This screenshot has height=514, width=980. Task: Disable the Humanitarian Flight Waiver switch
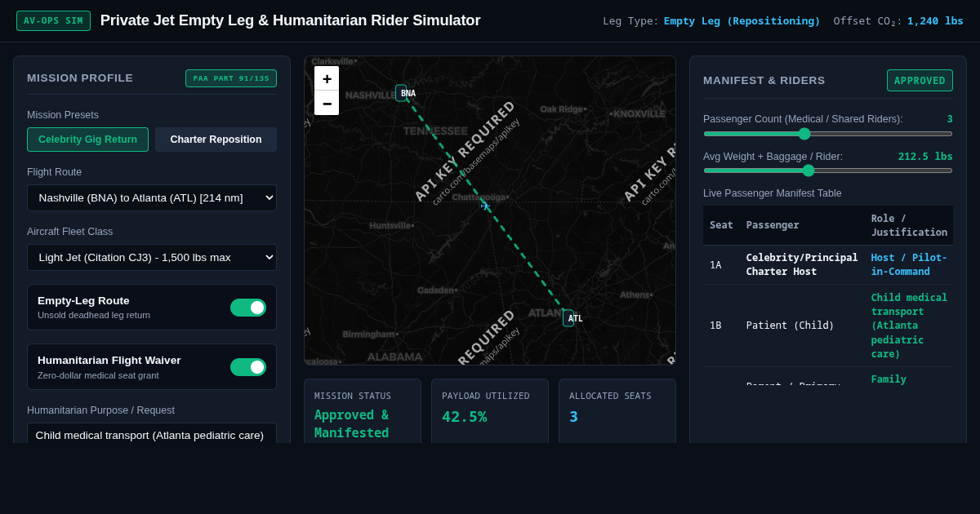(248, 367)
